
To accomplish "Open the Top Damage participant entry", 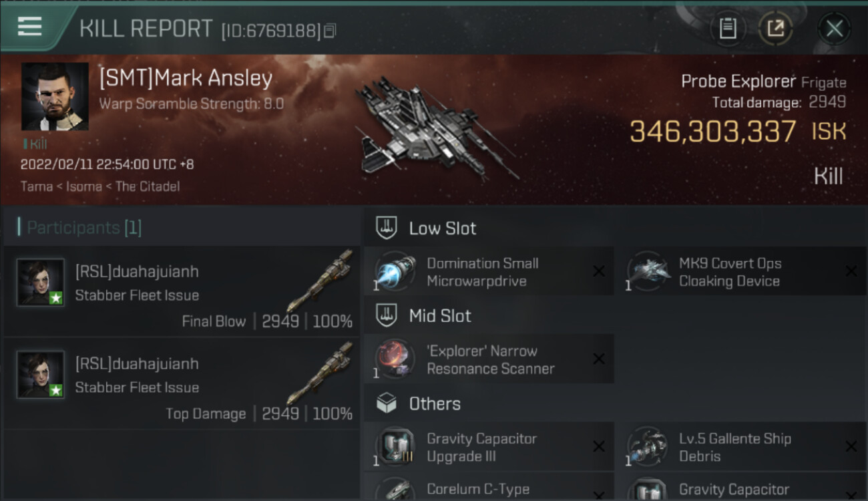I will [x=182, y=383].
